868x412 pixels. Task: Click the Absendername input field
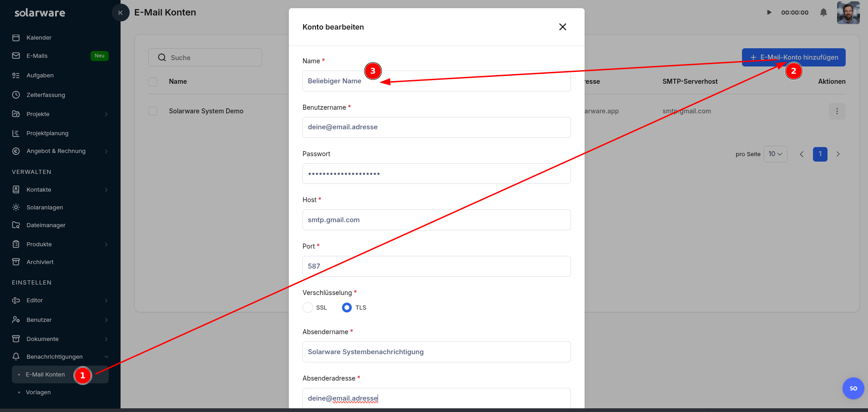[x=437, y=352]
